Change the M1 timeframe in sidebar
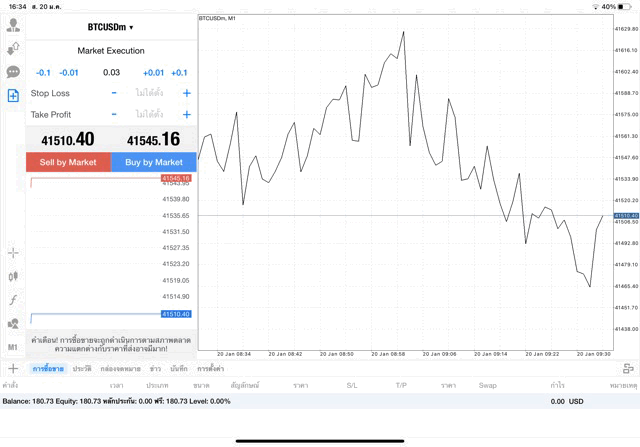The width and height of the screenshot is (640, 447). [13, 347]
